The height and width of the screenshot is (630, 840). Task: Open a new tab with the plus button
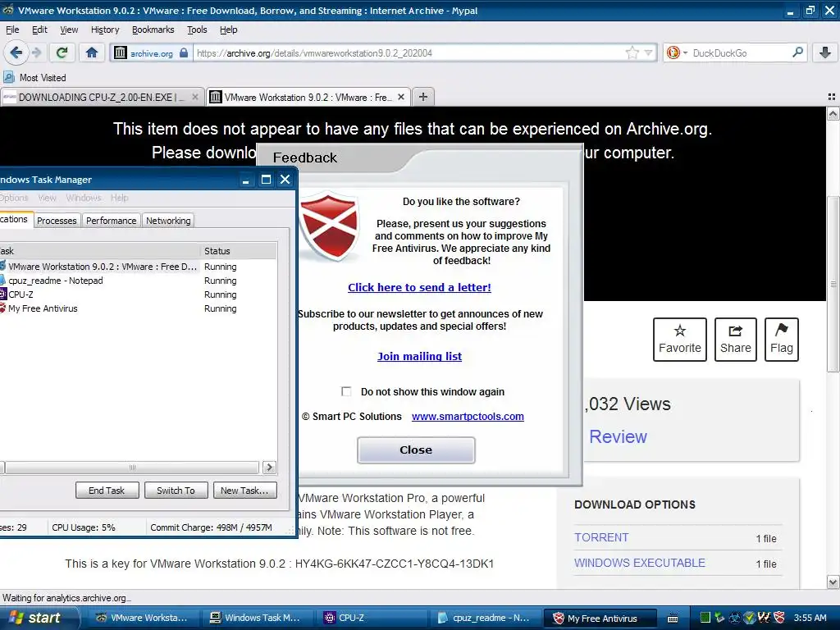[423, 97]
